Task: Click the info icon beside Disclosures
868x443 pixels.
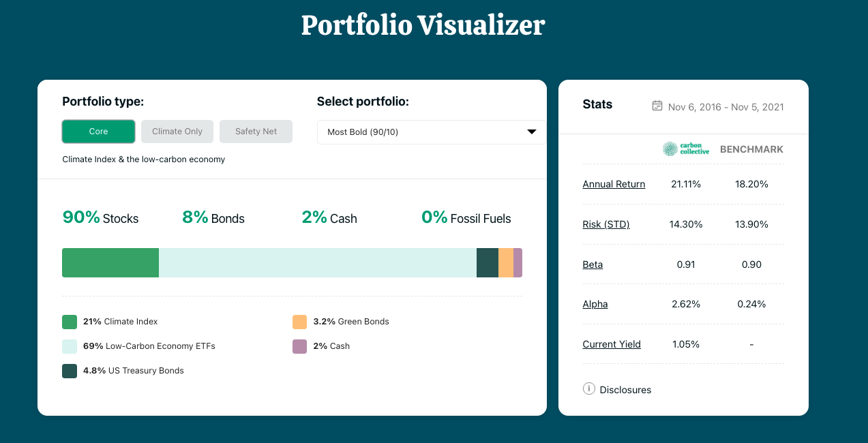Action: click(588, 389)
